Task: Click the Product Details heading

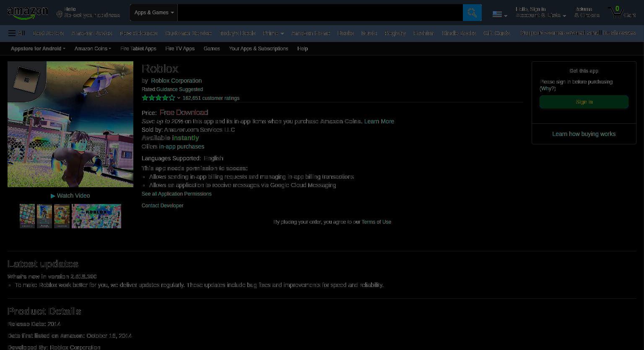Action: 44,311
